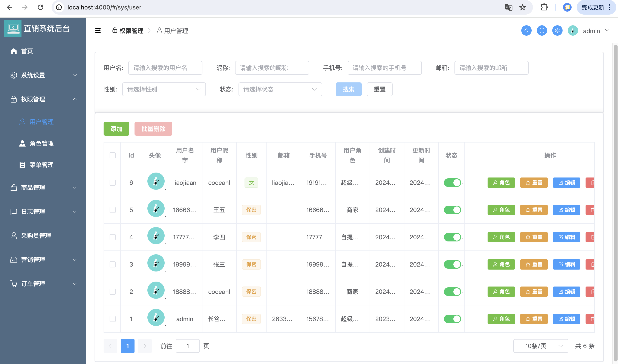The width and height of the screenshot is (618, 364).
Task: Click the blue refresh icon in header
Action: click(x=526, y=31)
